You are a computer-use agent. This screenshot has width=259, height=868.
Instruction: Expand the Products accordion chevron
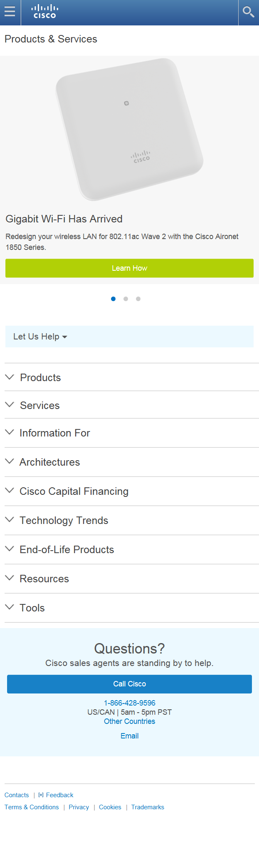[10, 377]
